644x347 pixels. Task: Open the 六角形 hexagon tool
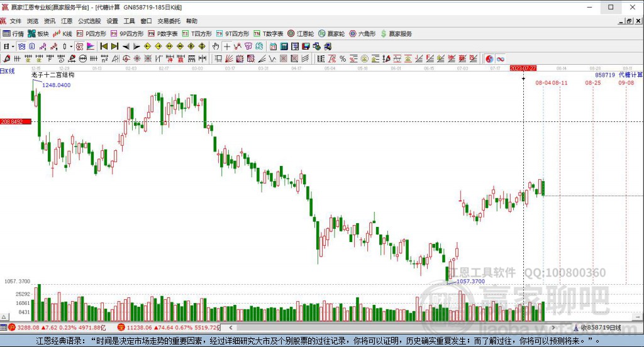click(362, 34)
